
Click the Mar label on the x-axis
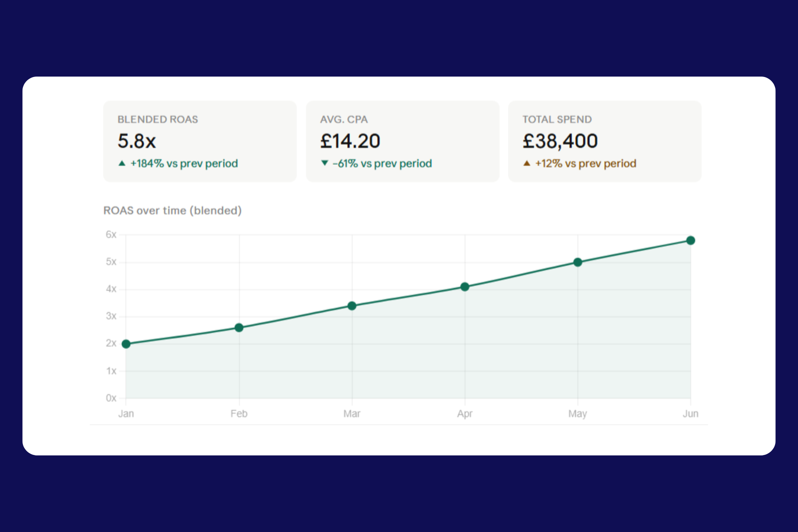352,414
